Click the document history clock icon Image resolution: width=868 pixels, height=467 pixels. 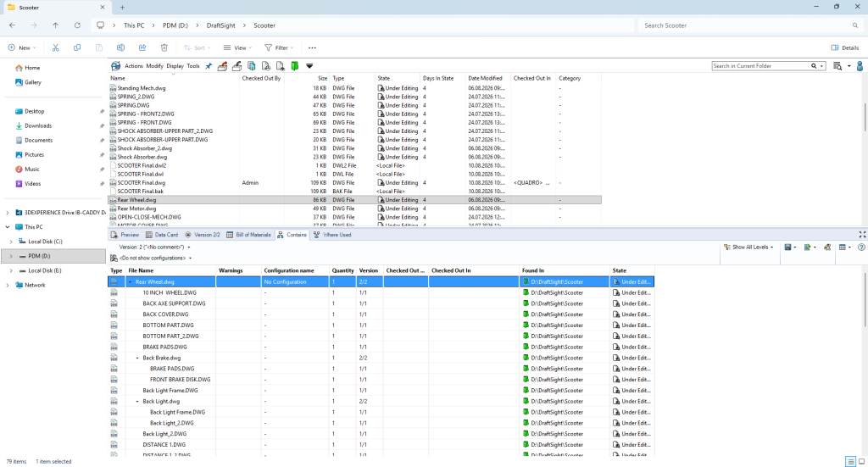[265, 66]
